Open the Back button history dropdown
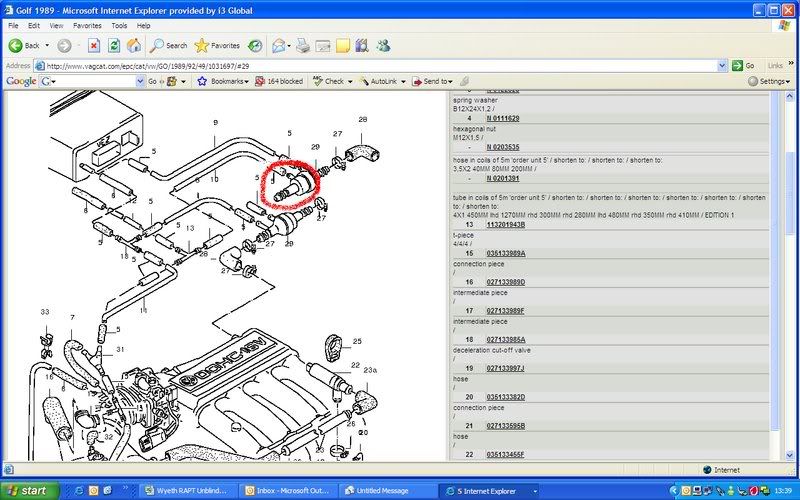 point(47,45)
